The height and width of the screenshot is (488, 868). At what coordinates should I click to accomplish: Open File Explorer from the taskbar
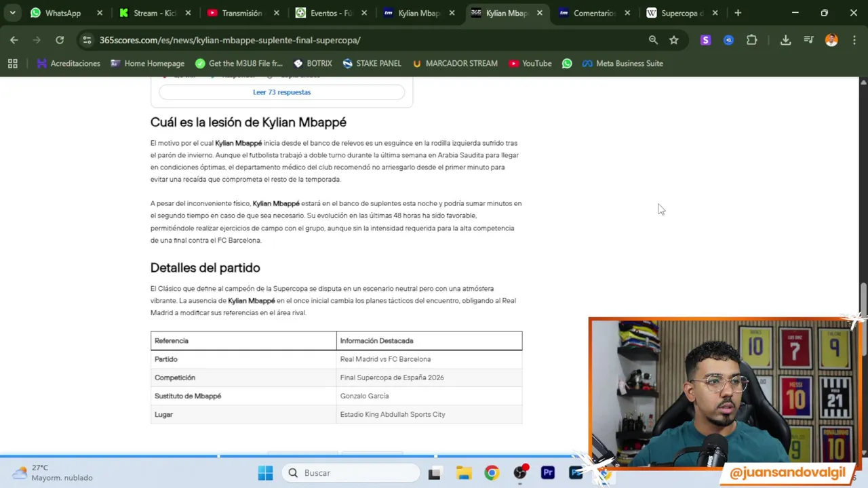point(464,472)
